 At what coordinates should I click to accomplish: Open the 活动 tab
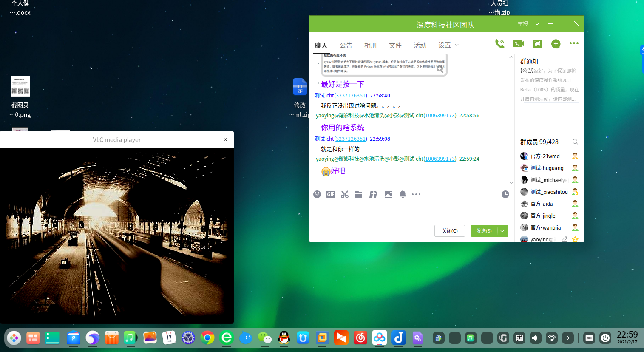(x=420, y=45)
